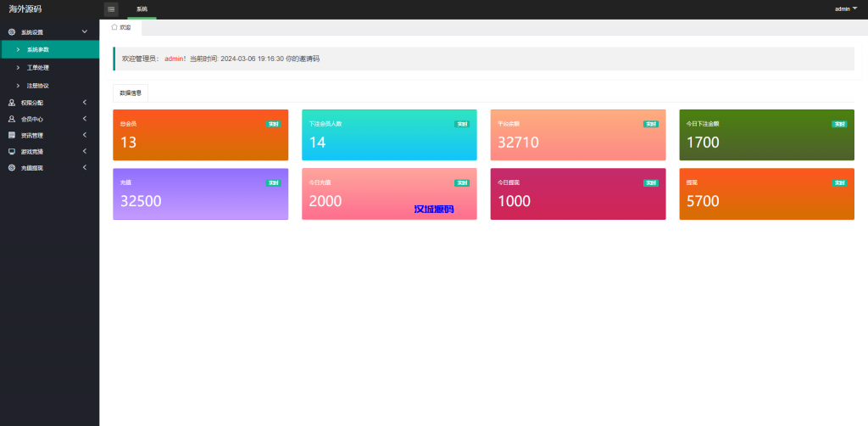Click the 海外源码 logo title
Viewport: 868px width, 426px height.
25,9
